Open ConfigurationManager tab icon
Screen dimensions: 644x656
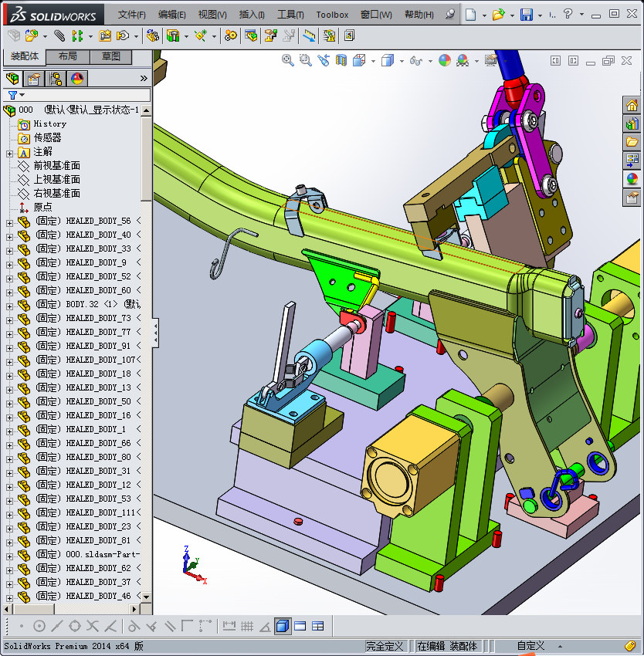[56, 79]
